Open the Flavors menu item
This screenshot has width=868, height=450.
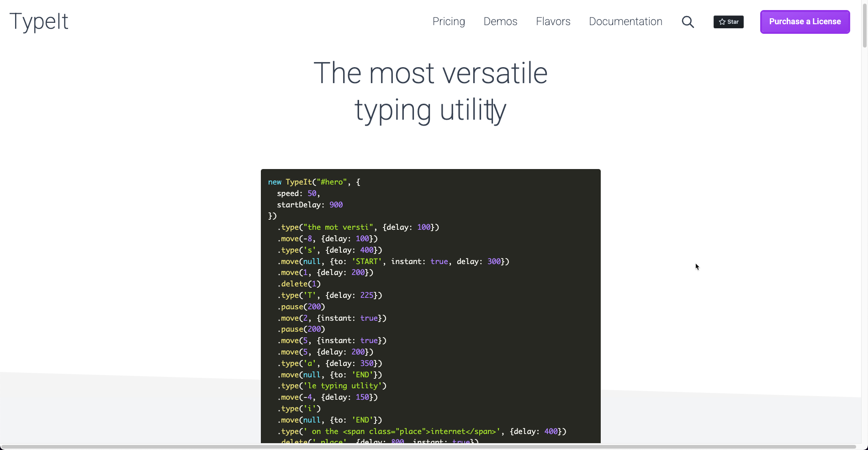click(553, 21)
